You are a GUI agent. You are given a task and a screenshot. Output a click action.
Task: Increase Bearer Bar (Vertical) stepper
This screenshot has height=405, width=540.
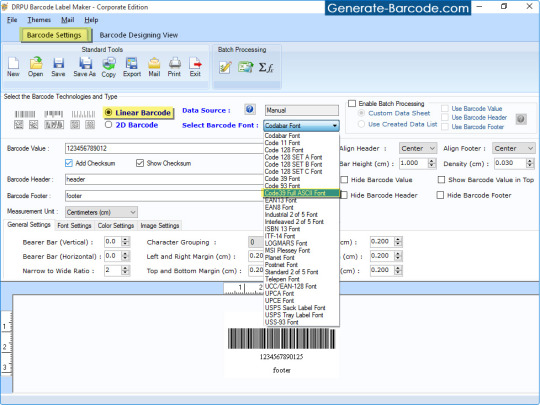coord(126,239)
